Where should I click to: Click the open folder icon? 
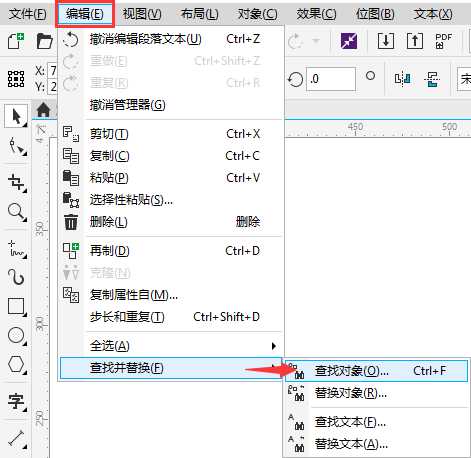click(x=45, y=42)
